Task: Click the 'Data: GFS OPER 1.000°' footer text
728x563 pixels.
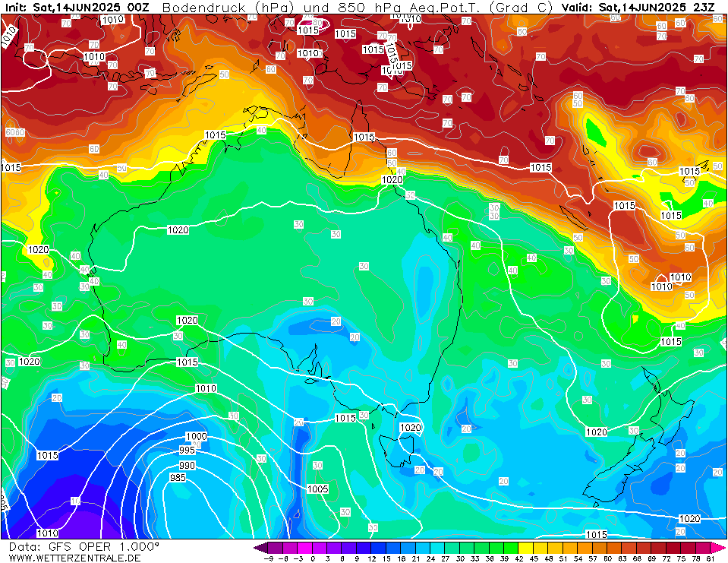Action: pos(84,547)
